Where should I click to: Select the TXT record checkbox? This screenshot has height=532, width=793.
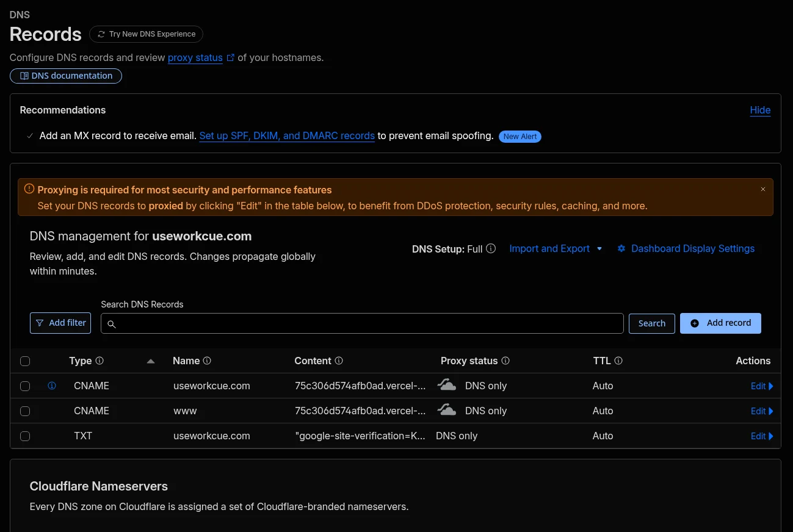click(25, 436)
